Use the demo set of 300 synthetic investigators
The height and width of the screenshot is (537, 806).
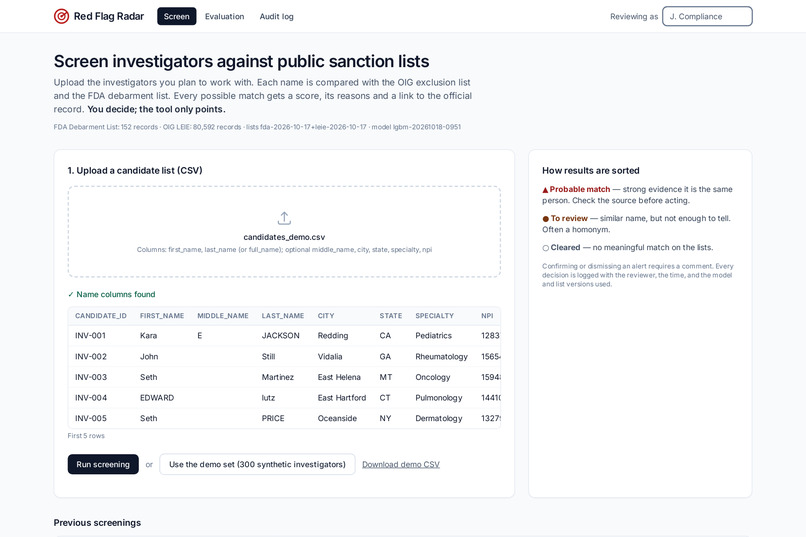coord(257,465)
